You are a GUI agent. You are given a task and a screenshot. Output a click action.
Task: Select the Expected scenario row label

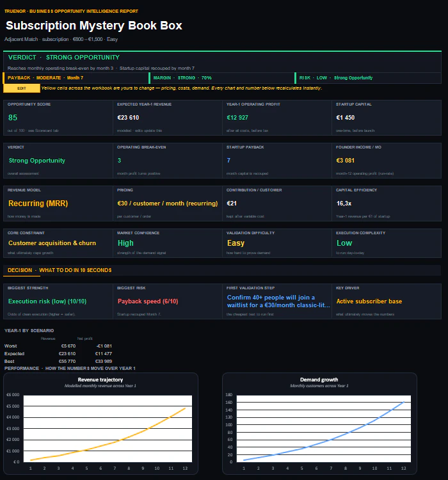point(14,353)
